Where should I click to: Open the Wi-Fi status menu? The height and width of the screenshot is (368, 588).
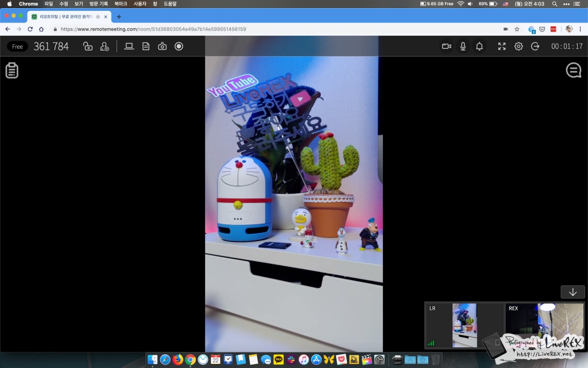click(x=461, y=4)
